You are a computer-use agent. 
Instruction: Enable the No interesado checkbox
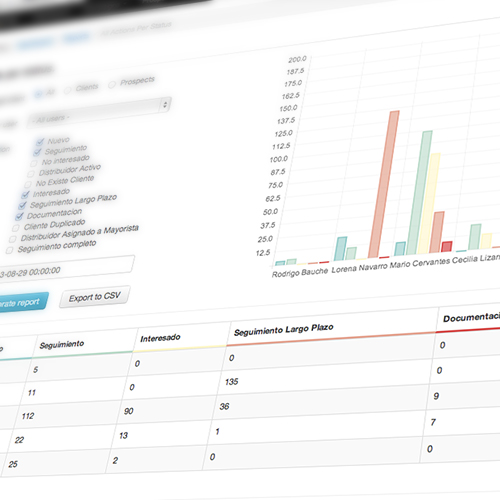[x=33, y=163]
